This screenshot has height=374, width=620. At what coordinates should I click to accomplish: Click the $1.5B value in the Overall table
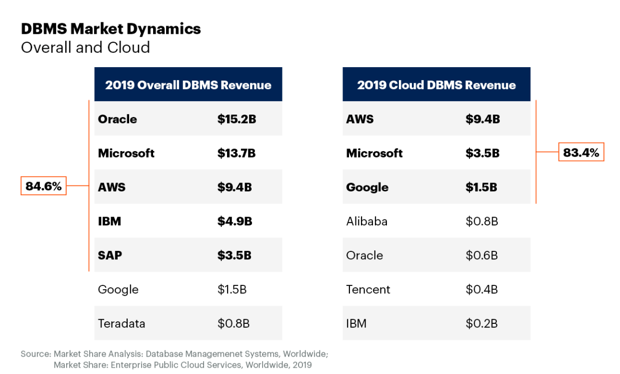[x=232, y=289]
